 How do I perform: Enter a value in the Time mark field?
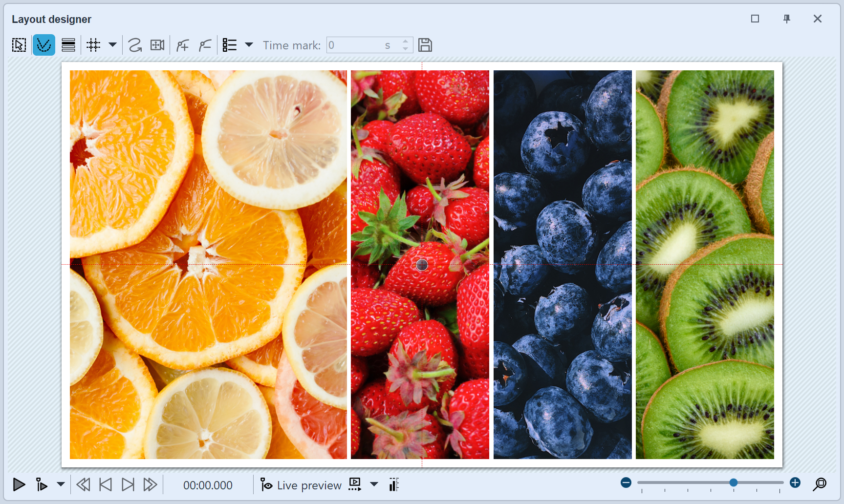coord(362,44)
